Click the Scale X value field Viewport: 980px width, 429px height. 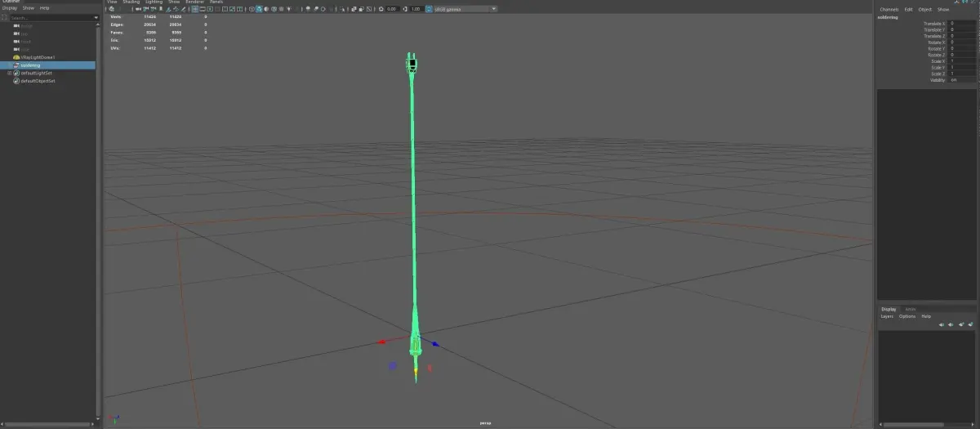coord(961,61)
